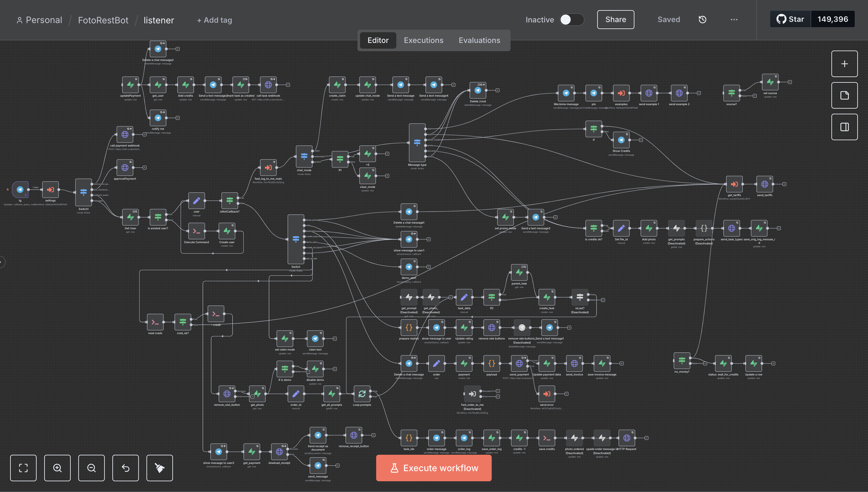The width and height of the screenshot is (868, 492).
Task: Click the Add tag link
Action: click(x=214, y=20)
